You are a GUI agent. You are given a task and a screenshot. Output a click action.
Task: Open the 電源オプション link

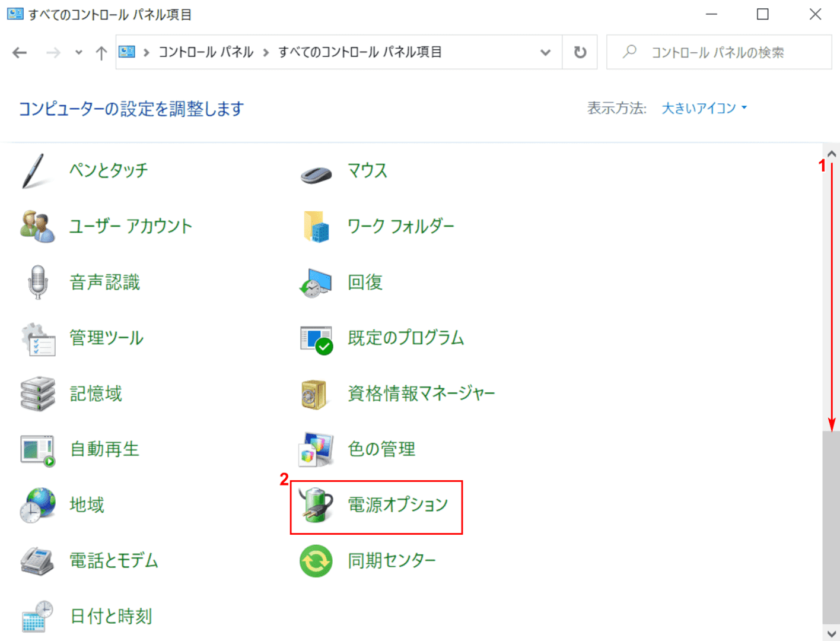coord(398,505)
